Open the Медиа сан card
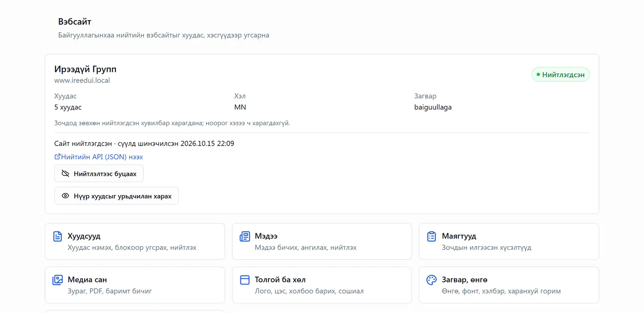644x313 pixels. coord(135,285)
